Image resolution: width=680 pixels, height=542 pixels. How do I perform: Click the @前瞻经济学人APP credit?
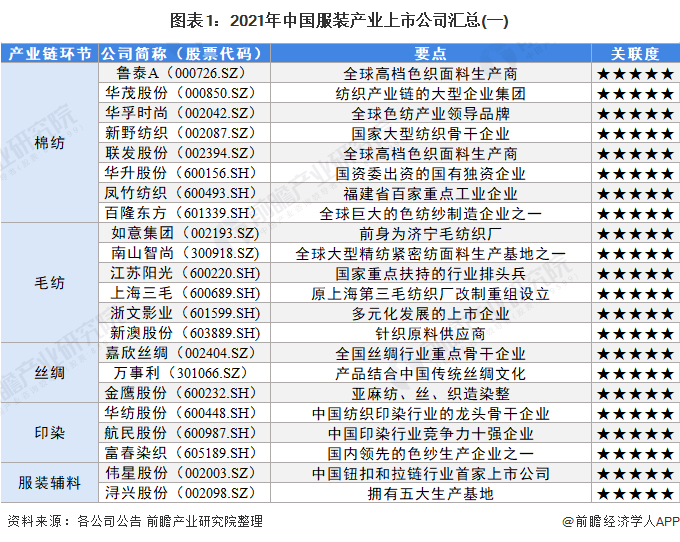[621, 521]
